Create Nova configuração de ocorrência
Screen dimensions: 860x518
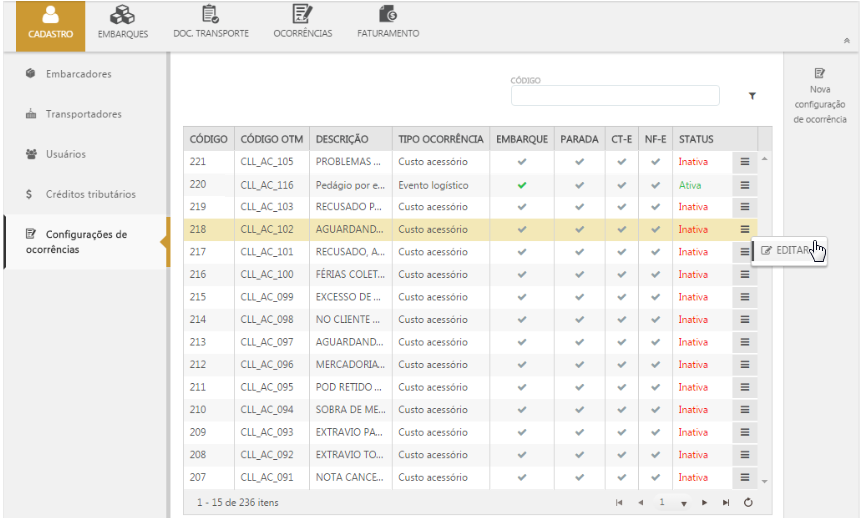coord(820,95)
